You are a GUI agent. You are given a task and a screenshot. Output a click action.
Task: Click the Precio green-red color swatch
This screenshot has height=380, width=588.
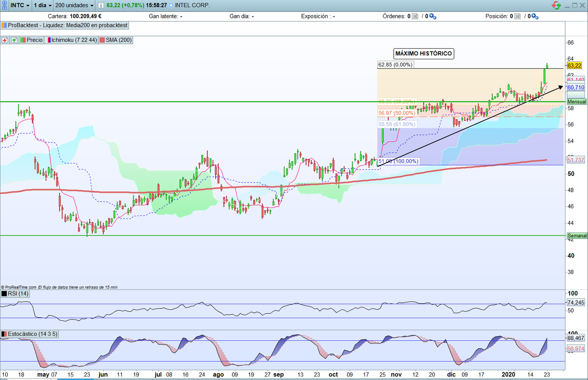23,40
